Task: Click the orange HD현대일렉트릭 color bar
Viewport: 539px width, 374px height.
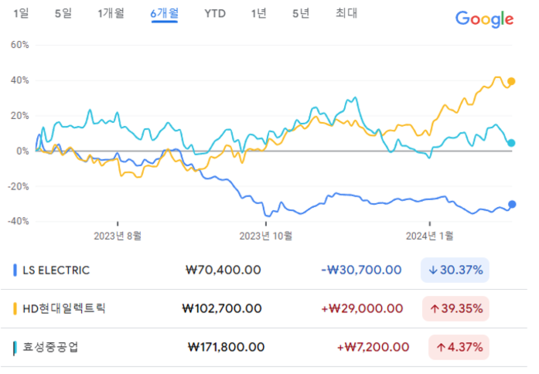Action: click(15, 309)
